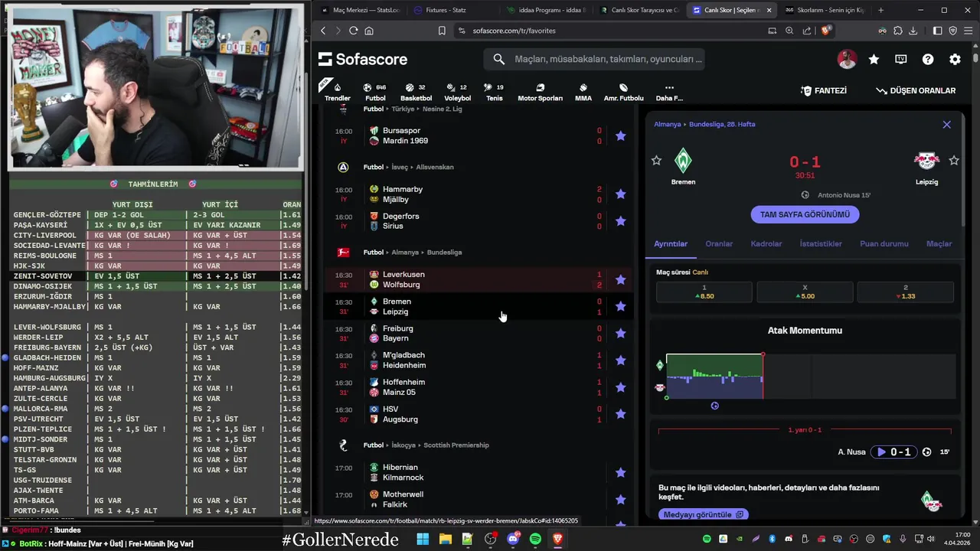Switch to the Kadrolar tab

click(x=766, y=243)
